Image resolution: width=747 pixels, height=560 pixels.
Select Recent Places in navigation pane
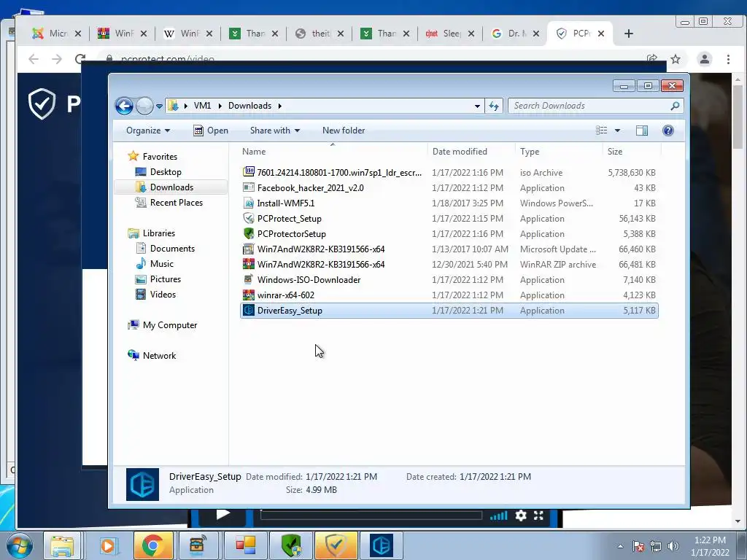pos(177,203)
